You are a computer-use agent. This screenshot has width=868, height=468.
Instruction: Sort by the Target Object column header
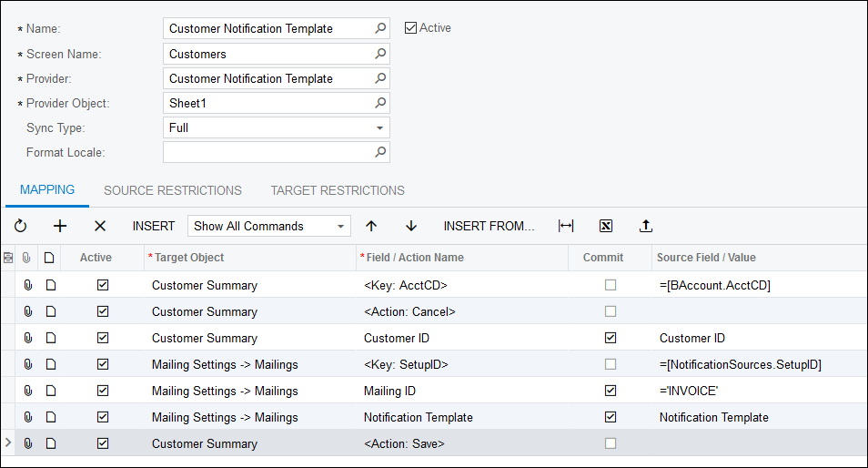189,258
